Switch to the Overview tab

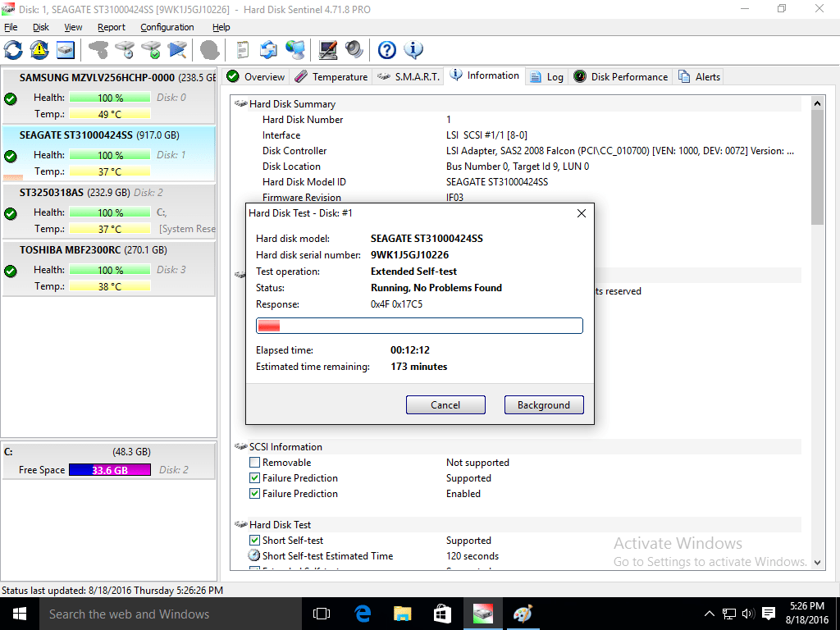pos(256,76)
